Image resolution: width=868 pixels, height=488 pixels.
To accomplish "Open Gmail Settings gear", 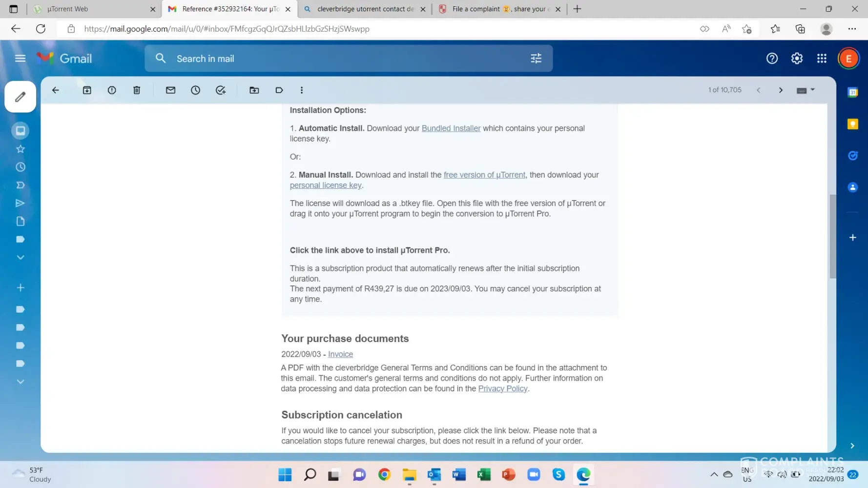I will [x=797, y=59].
